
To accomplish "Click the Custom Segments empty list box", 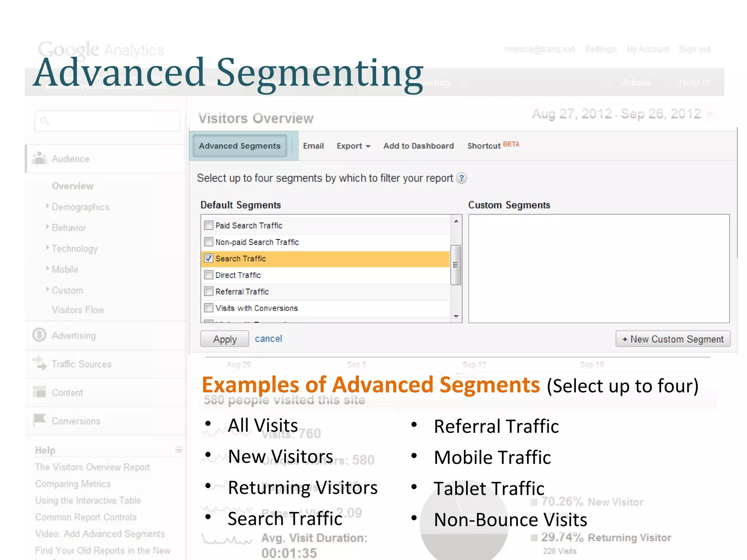I will pos(599,268).
